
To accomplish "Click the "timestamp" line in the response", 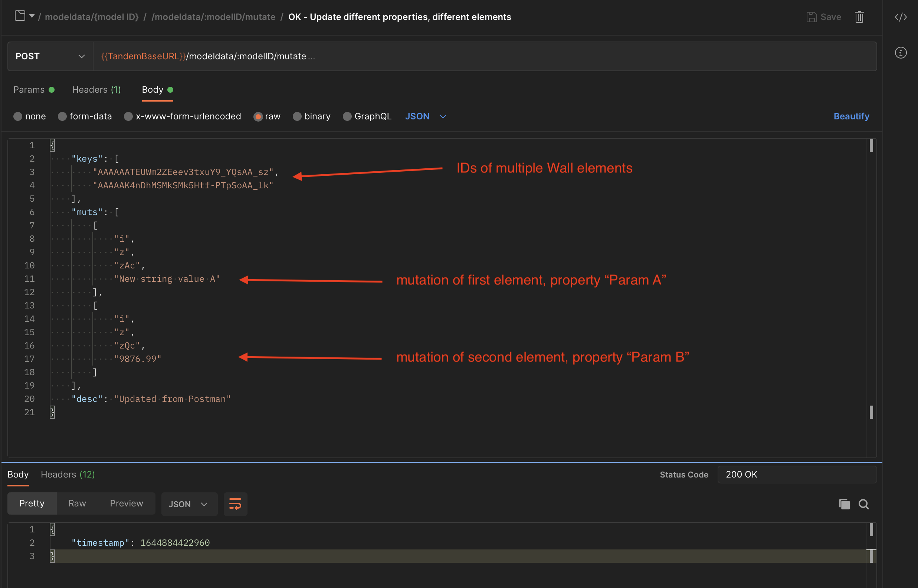I will point(141,542).
